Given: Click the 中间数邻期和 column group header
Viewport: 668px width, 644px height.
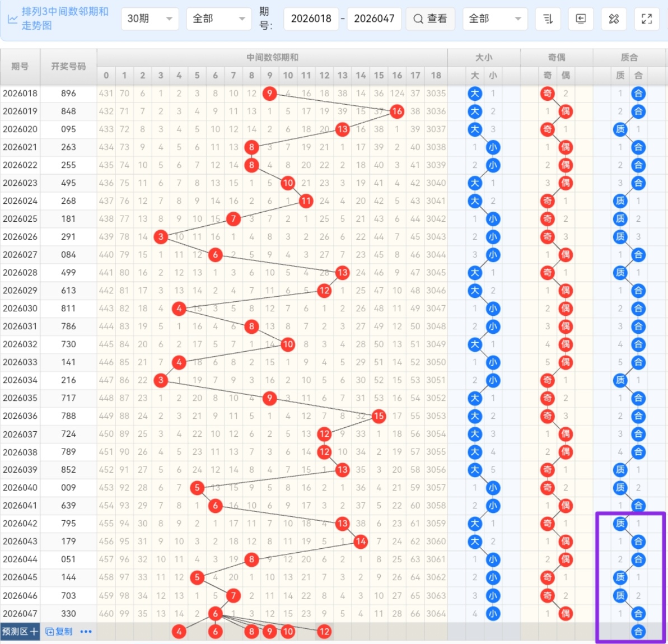Looking at the screenshot, I should click(x=272, y=57).
